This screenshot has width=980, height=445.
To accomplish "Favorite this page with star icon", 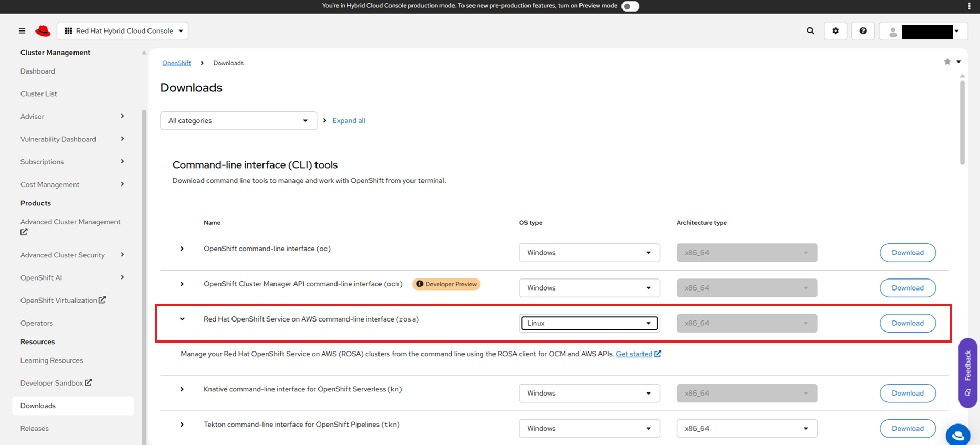I will (x=947, y=62).
